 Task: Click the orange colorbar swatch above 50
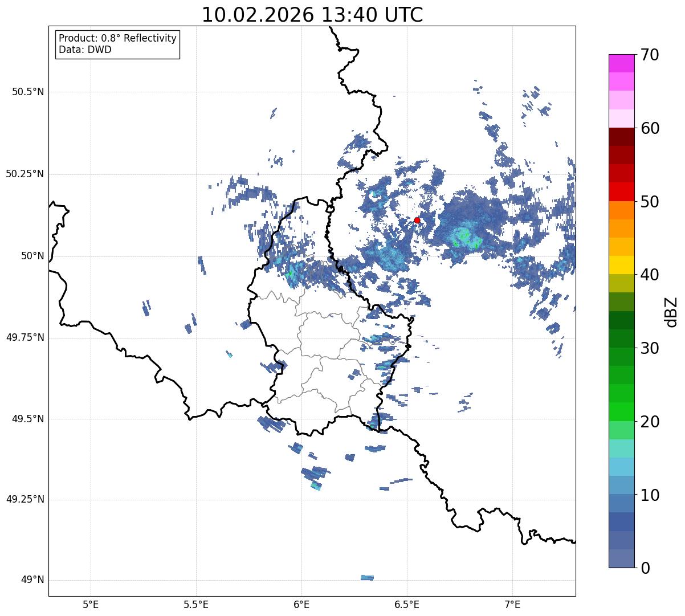621,210
